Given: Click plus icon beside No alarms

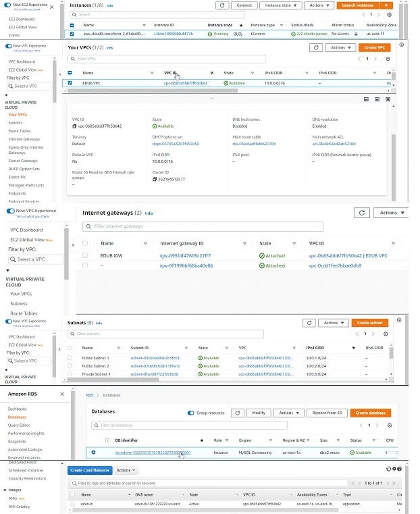Looking at the screenshot, I should tap(356, 34).
